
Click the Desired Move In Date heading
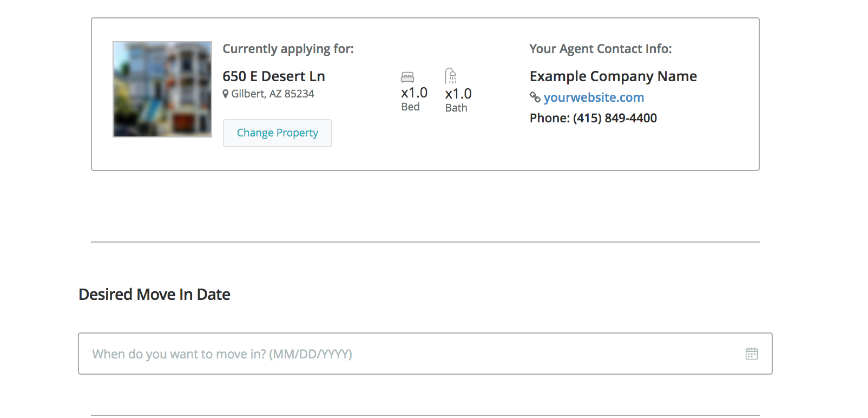[x=154, y=295]
